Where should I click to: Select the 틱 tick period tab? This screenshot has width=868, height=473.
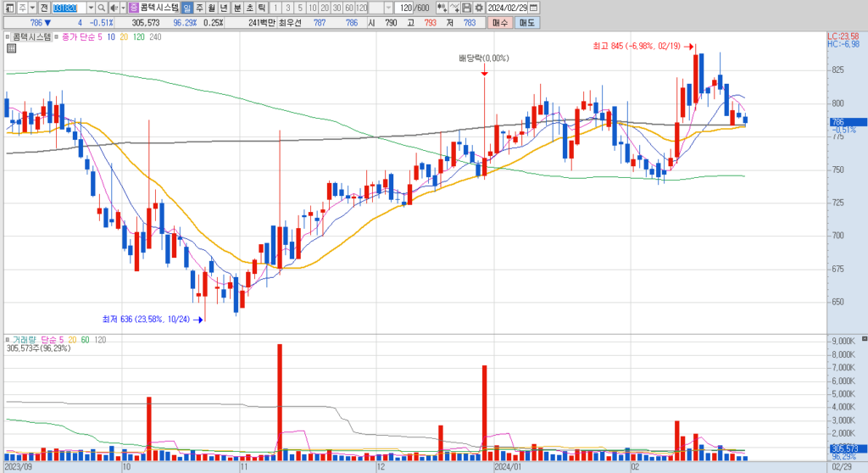click(262, 8)
